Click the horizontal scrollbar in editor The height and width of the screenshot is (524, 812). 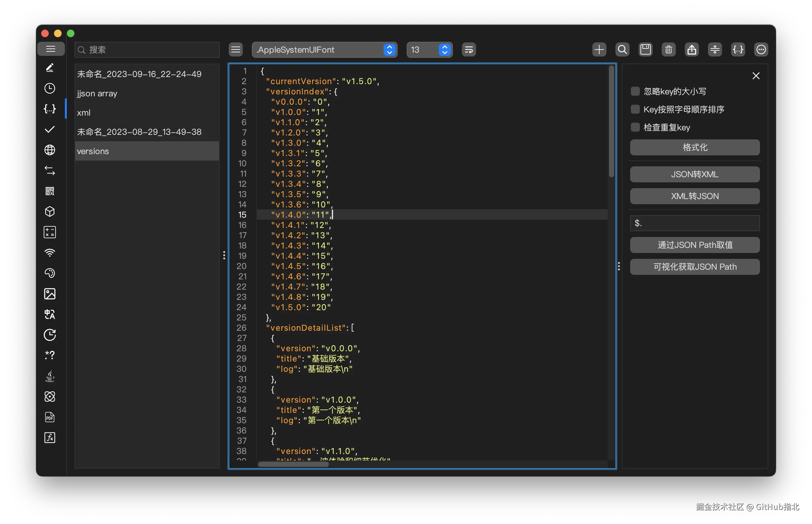293,464
